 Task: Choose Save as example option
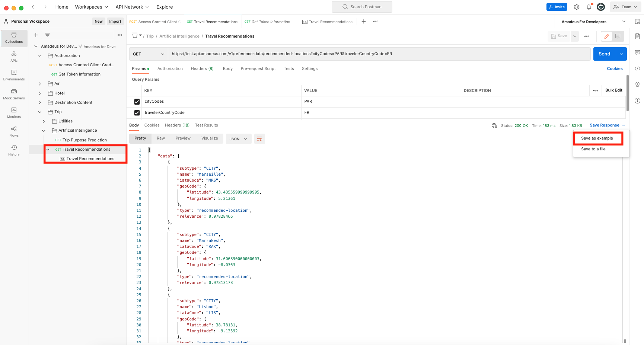[597, 138]
